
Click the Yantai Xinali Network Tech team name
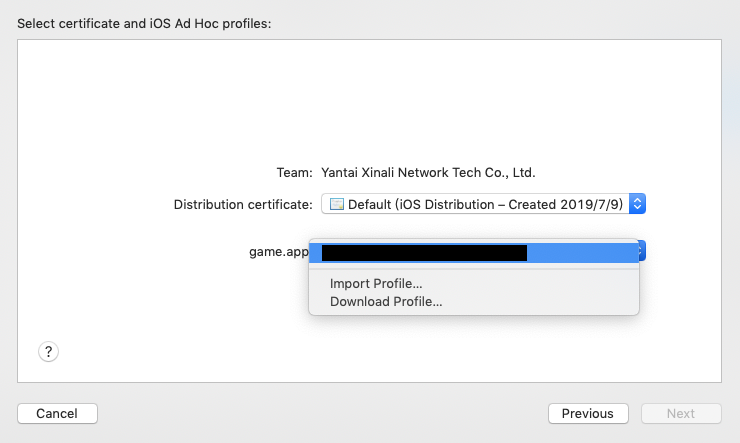428,173
